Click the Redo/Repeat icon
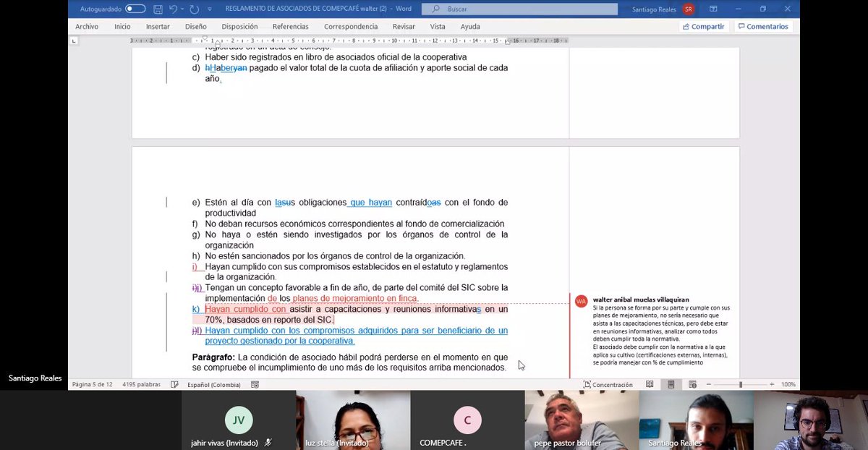The height and width of the screenshot is (450, 868). (x=194, y=9)
